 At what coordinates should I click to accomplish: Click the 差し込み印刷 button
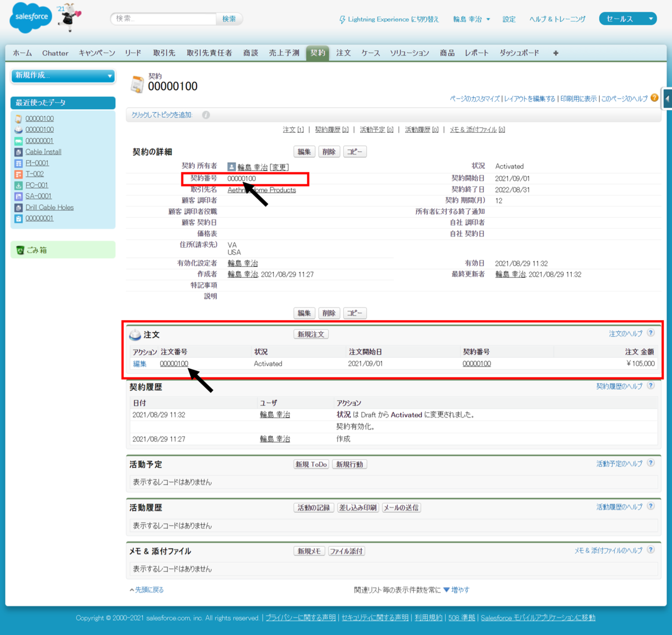pyautogui.click(x=358, y=508)
